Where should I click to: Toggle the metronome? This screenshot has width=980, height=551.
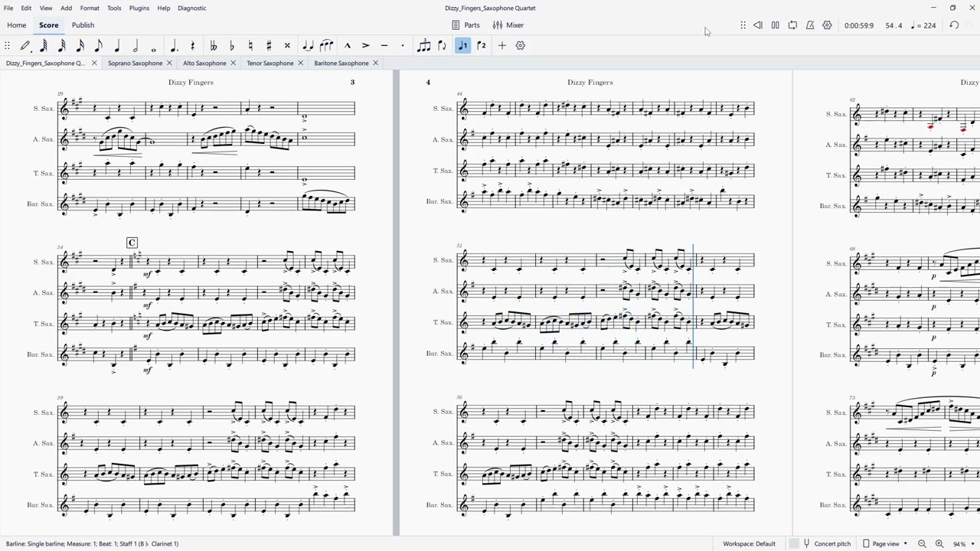(810, 25)
